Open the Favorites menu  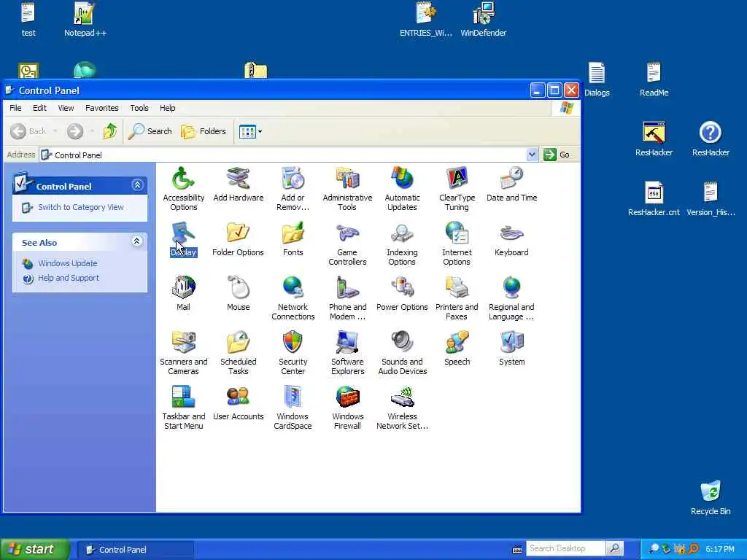(102, 108)
